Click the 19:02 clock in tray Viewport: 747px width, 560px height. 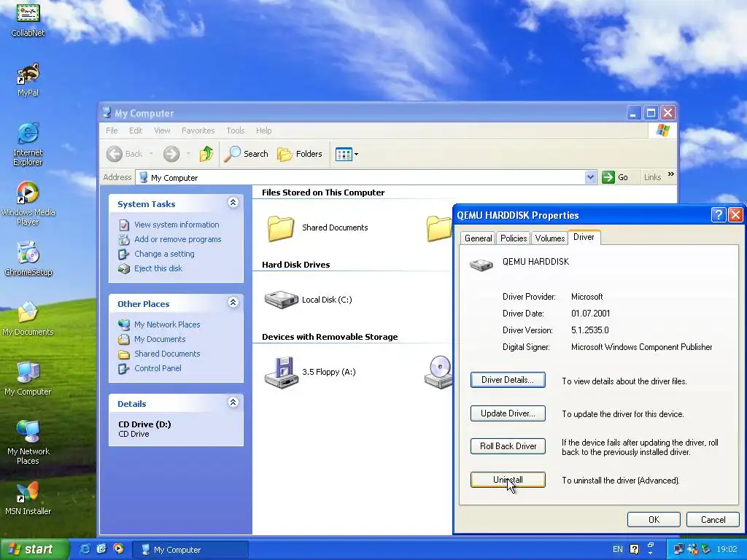[x=727, y=550]
